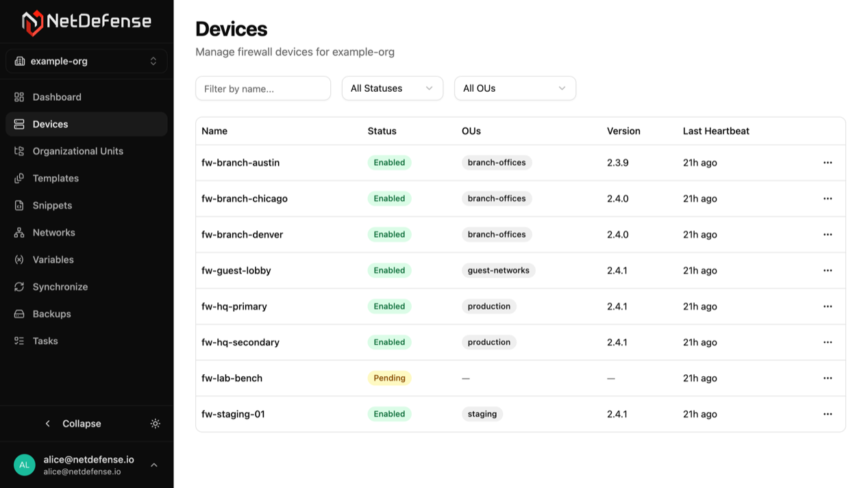Image resolution: width=868 pixels, height=488 pixels.
Task: Toggle light/dark theme with the sun icon
Action: coord(156,424)
